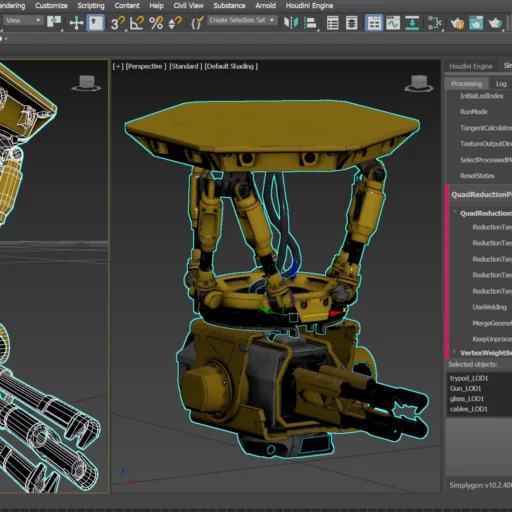This screenshot has width=512, height=512.
Task: Switch to the Log tab
Action: 501,84
